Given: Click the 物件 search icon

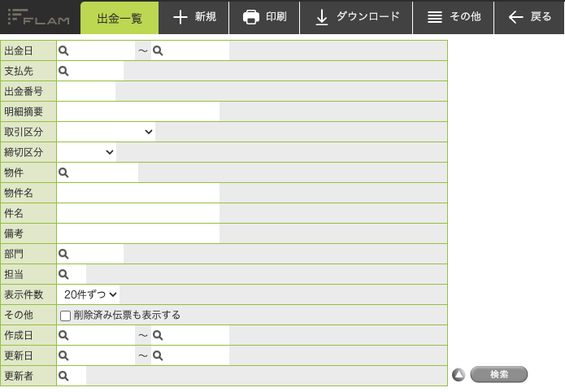Looking at the screenshot, I should [63, 172].
